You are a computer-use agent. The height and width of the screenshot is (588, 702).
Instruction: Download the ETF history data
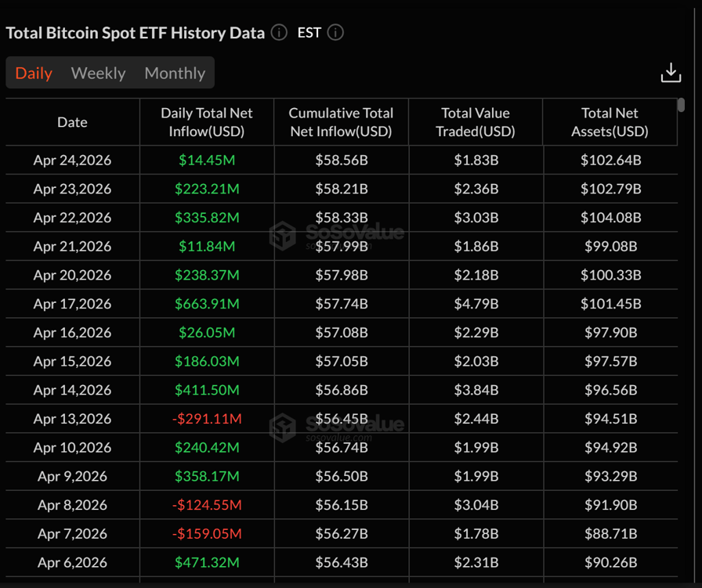(x=671, y=72)
